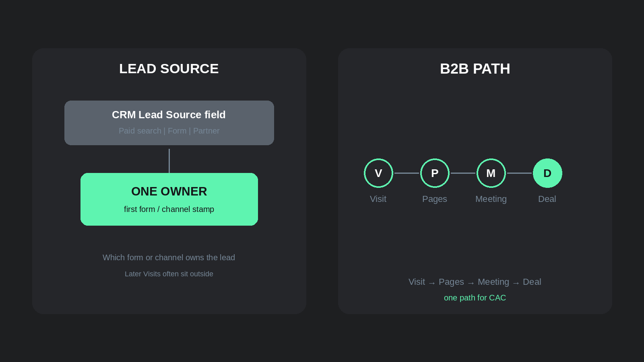
Task: Click the Pages label under P
Action: [x=435, y=199]
